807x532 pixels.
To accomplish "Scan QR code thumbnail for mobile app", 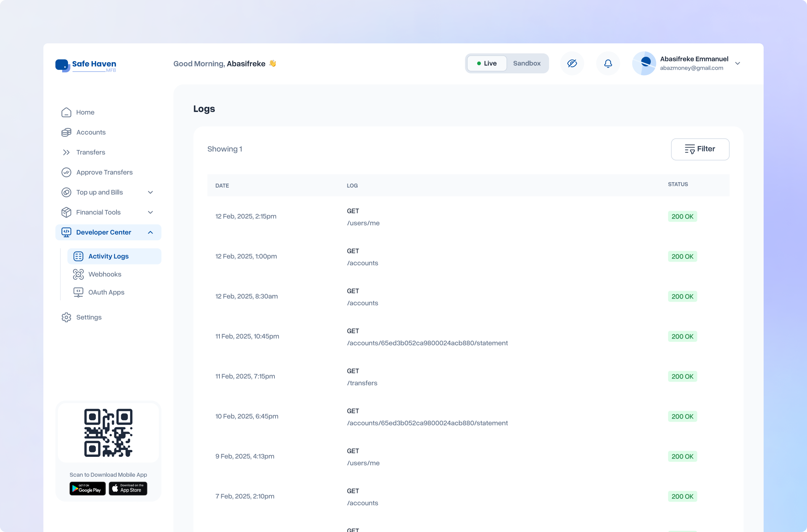I will (x=108, y=433).
